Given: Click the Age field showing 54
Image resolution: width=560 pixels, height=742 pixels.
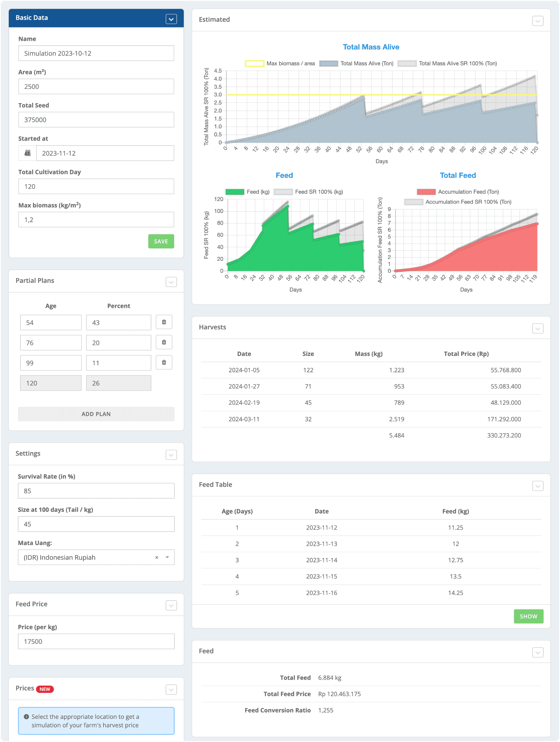Looking at the screenshot, I should pyautogui.click(x=51, y=322).
